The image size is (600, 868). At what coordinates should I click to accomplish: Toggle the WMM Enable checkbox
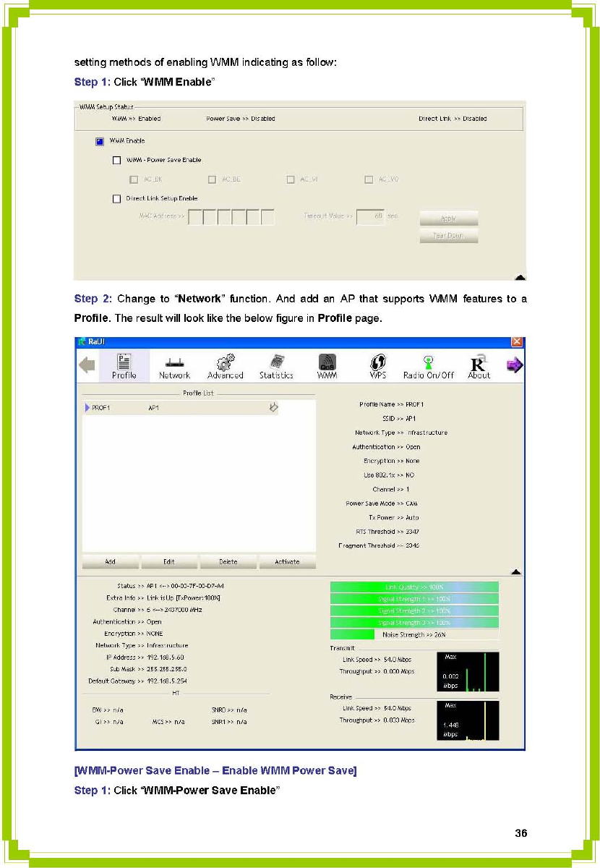[x=100, y=141]
